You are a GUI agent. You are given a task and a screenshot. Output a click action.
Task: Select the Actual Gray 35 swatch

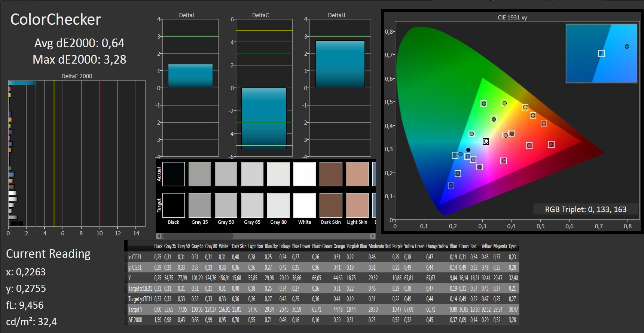200,174
